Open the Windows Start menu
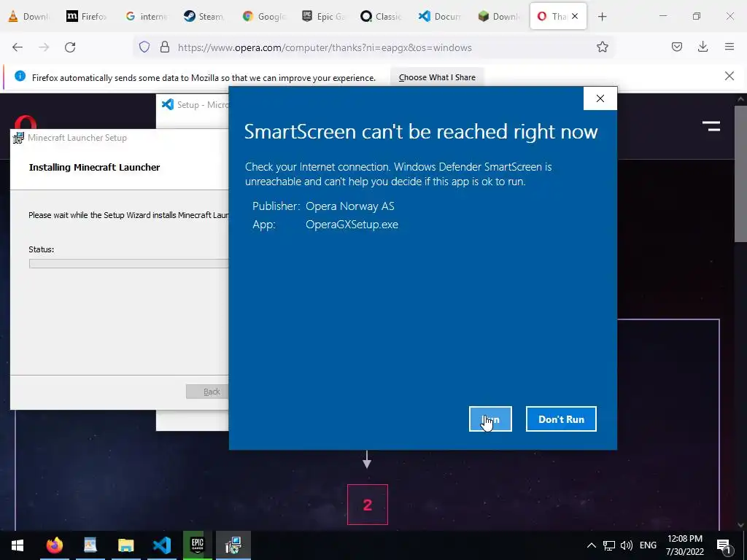This screenshot has height=560, width=747. pos(18,545)
